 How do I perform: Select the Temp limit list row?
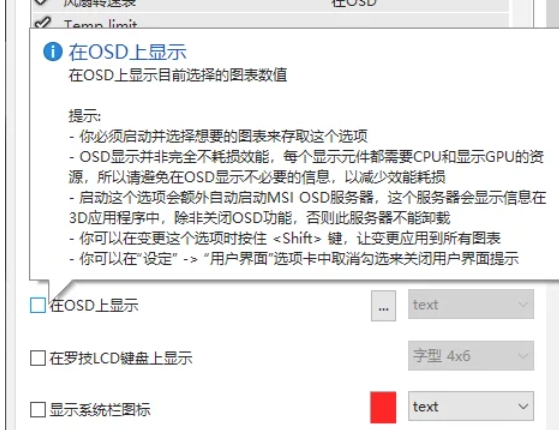pos(270,21)
